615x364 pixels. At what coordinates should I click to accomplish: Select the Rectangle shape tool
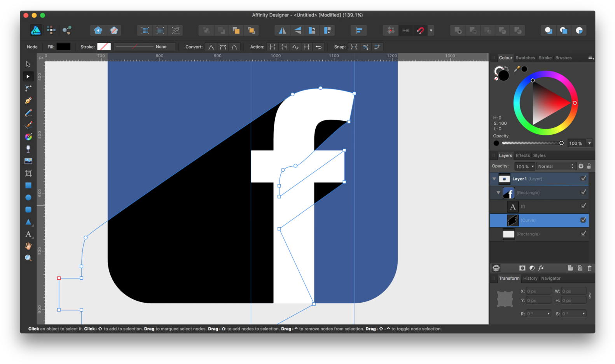28,185
